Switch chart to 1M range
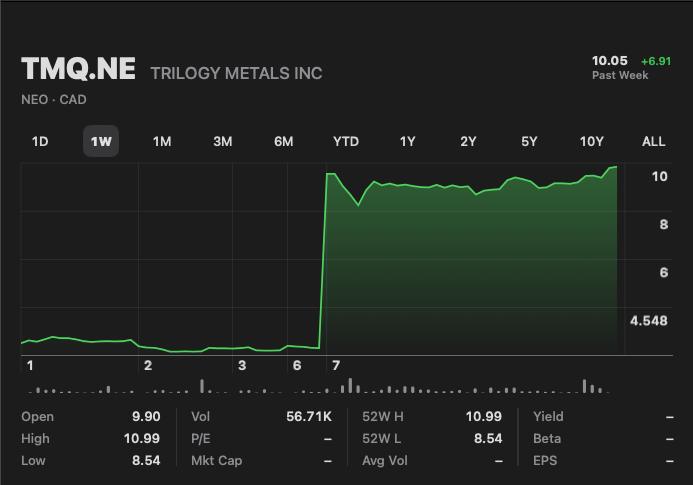This screenshot has width=693, height=485. click(x=162, y=141)
